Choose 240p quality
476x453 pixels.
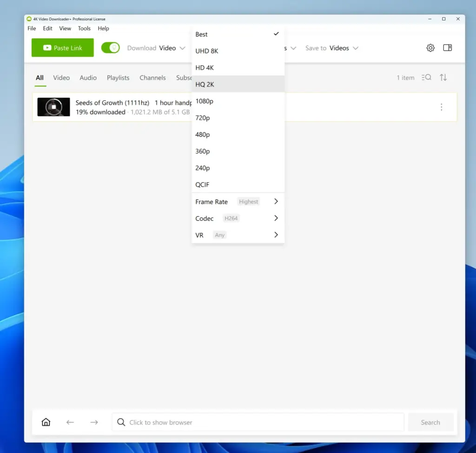238,168
